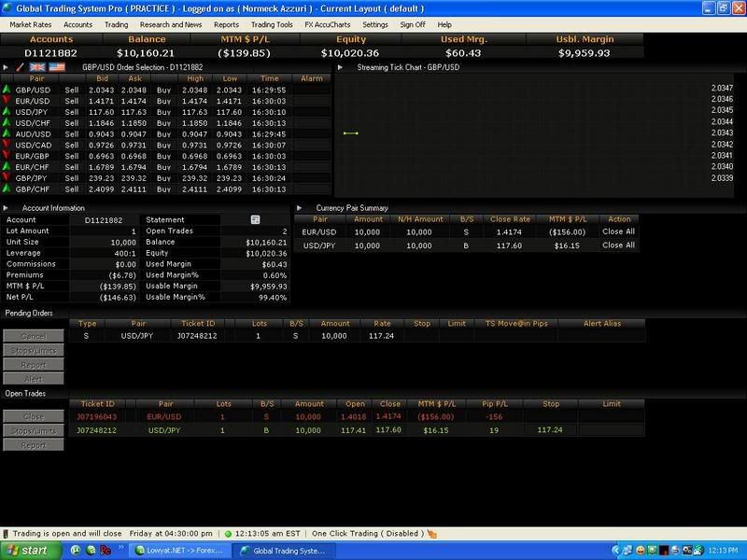Click the British flag icon
This screenshot has height=560, width=747.
(x=38, y=67)
